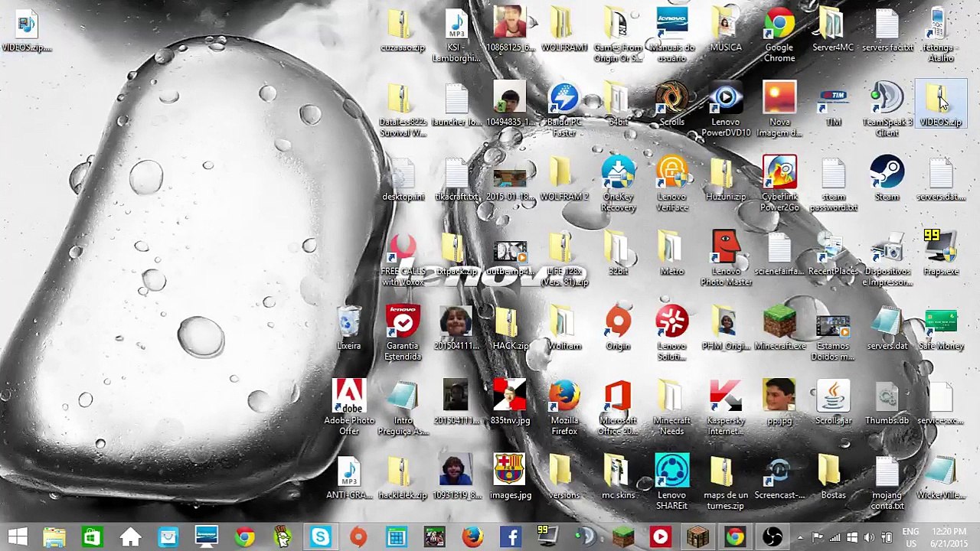Select the HACK.zip archive
Viewport: 980px width, 551px height.
[510, 328]
